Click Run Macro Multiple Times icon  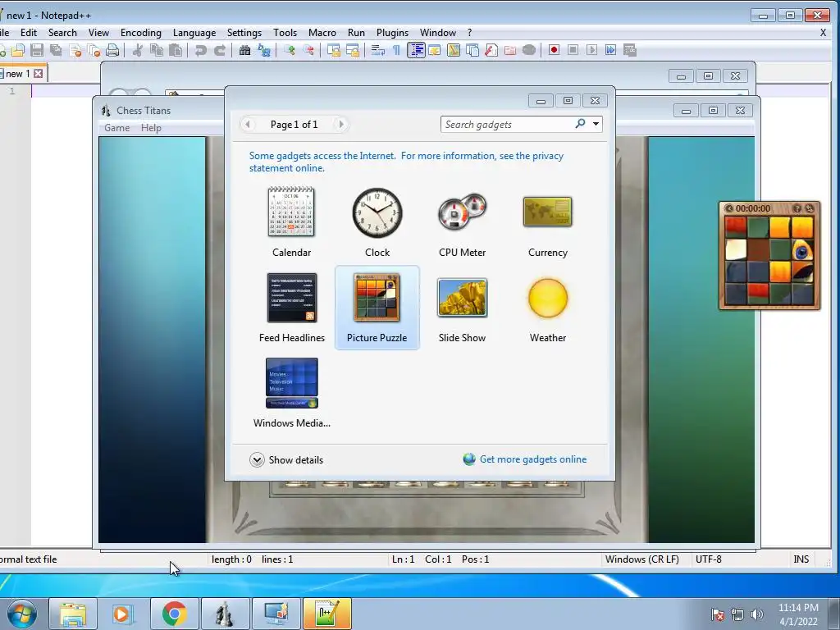[610, 50]
